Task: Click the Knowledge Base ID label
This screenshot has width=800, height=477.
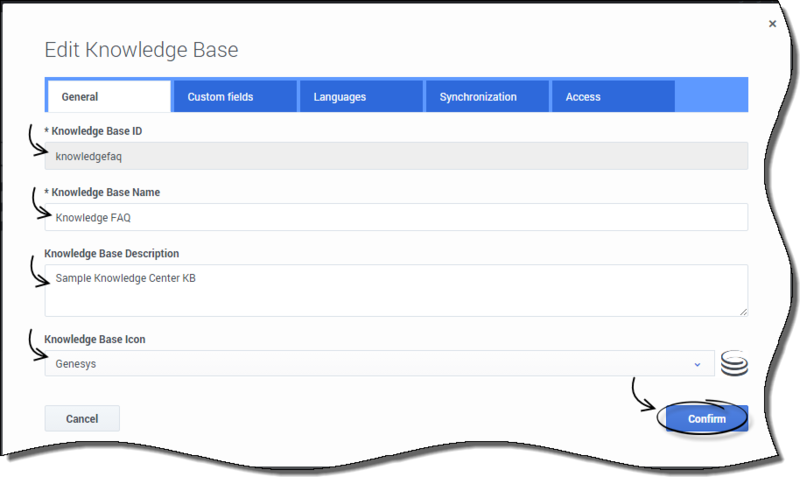Action: coord(93,131)
